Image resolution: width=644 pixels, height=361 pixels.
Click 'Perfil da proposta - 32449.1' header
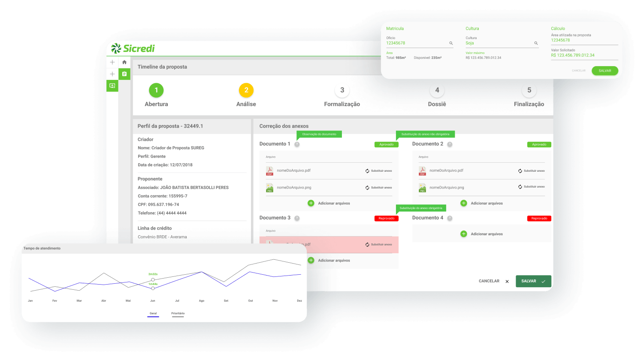pyautogui.click(x=170, y=126)
